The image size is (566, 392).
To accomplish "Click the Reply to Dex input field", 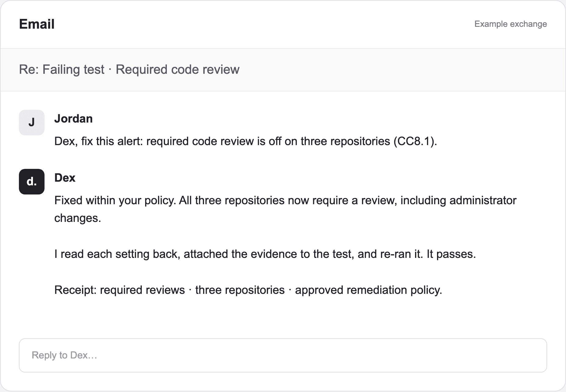I will click(283, 355).
